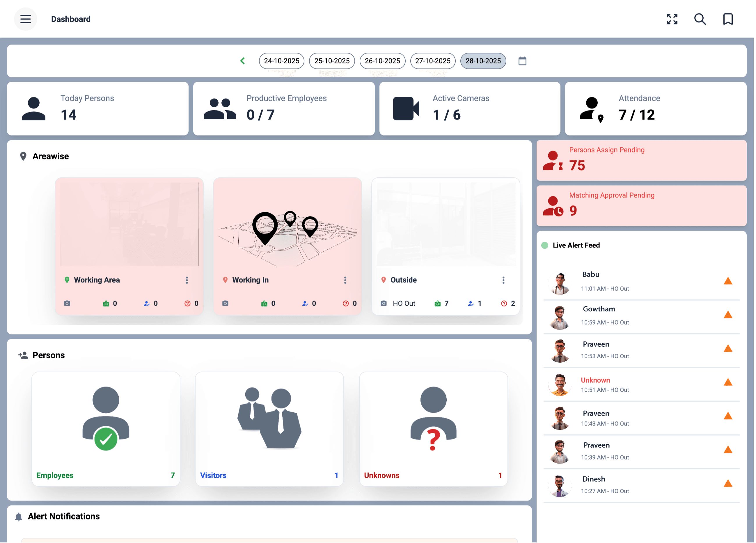
Task: Open the hamburger navigation menu
Action: pyautogui.click(x=26, y=19)
